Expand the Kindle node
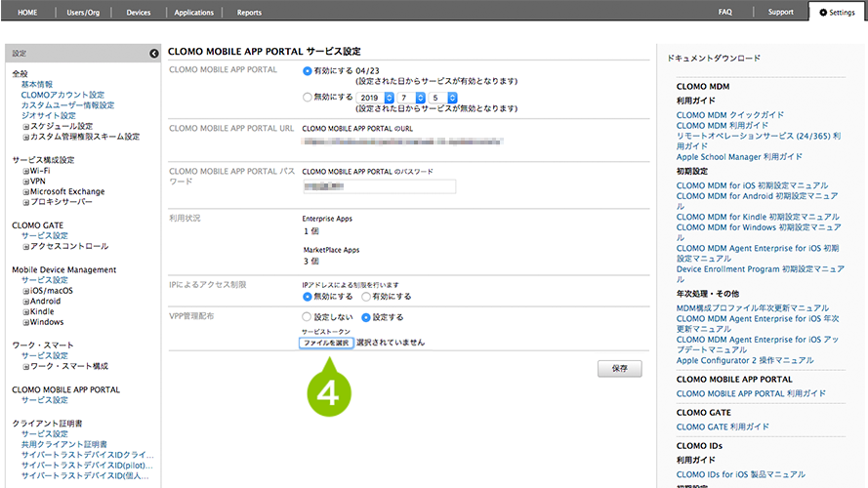Image resolution: width=868 pixels, height=488 pixels. point(26,312)
